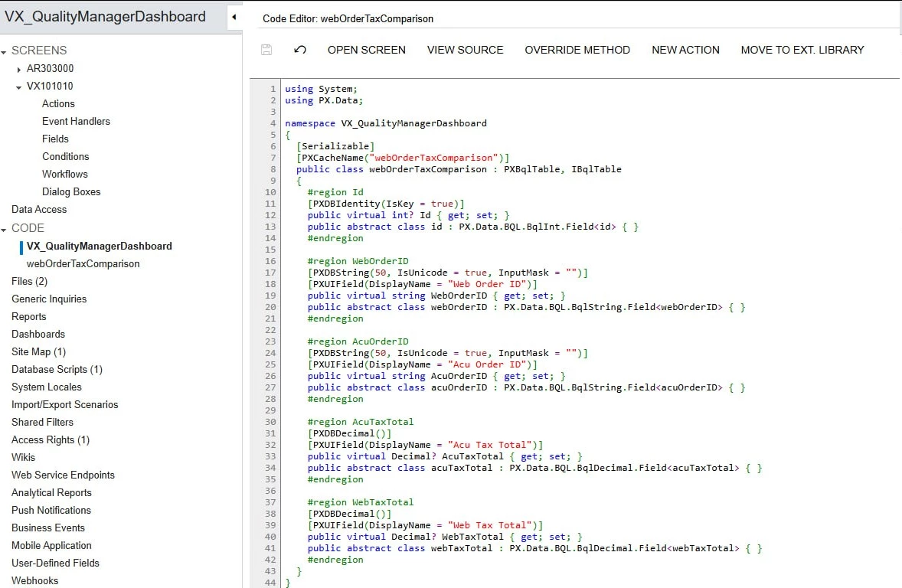Click OVERRIDE METHOD
The width and height of the screenshot is (902, 588).
578,49
